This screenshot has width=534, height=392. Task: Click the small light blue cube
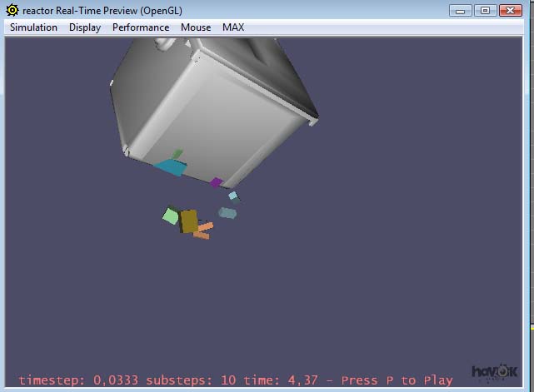(x=233, y=196)
